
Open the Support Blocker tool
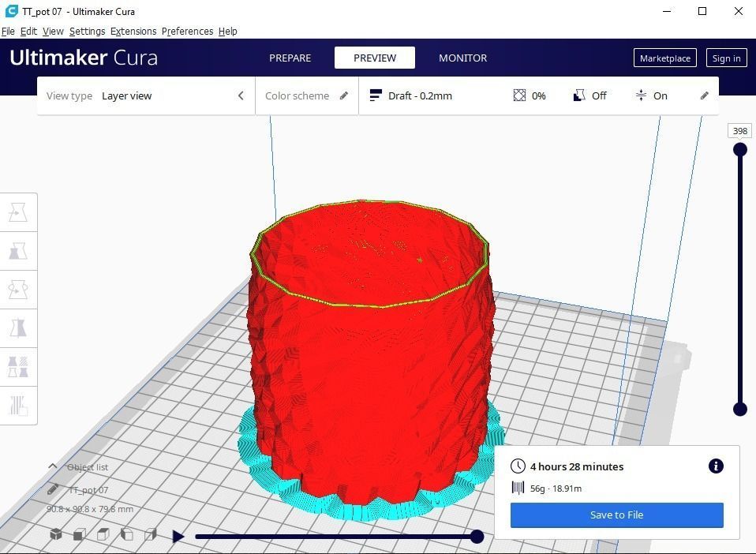(18, 405)
